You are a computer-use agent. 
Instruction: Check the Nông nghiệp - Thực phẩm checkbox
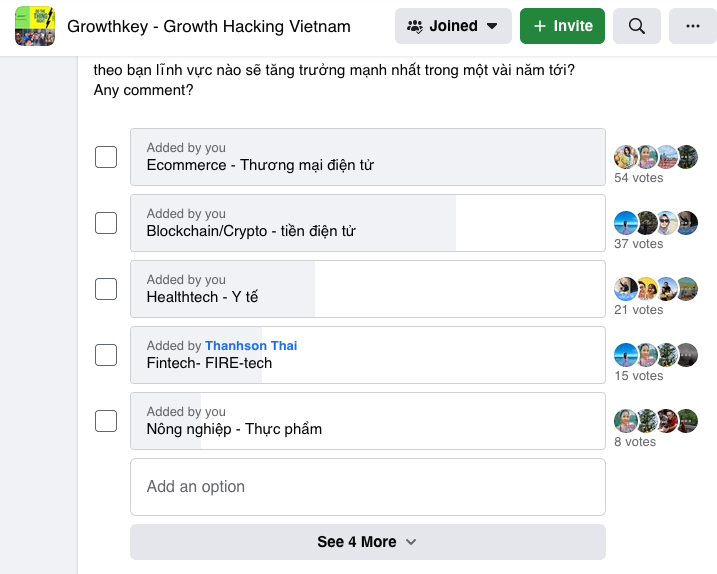click(106, 421)
